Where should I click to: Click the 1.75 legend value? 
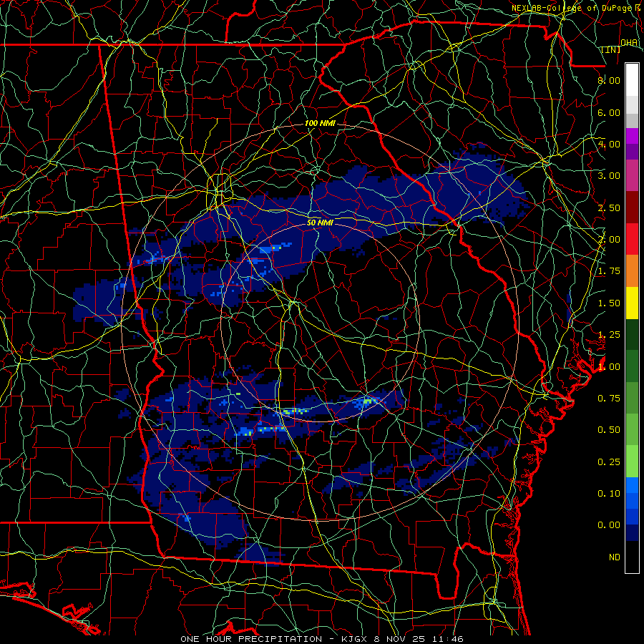pos(609,271)
